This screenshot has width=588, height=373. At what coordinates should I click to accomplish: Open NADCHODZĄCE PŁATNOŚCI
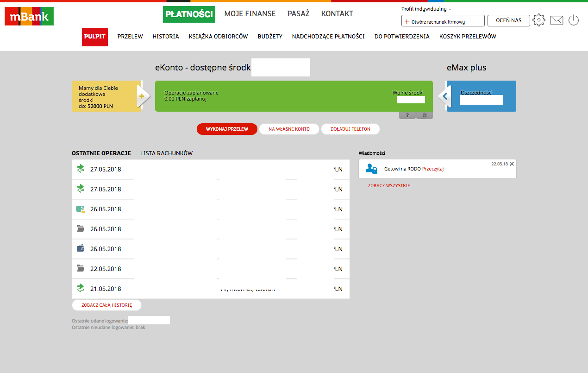pyautogui.click(x=328, y=37)
